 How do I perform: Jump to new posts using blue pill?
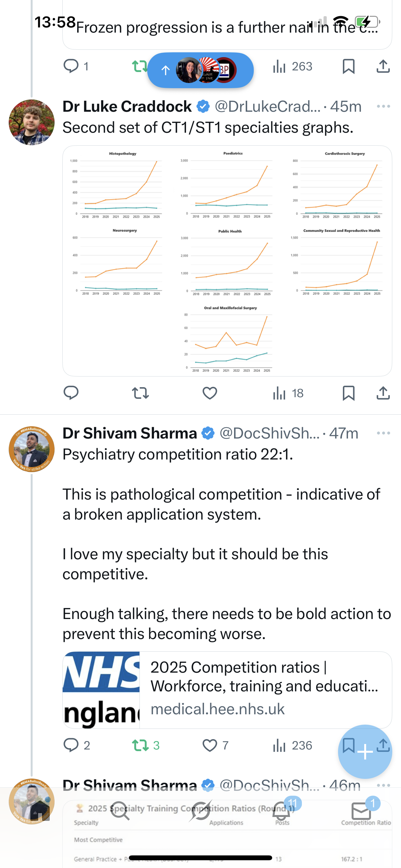coord(200,70)
